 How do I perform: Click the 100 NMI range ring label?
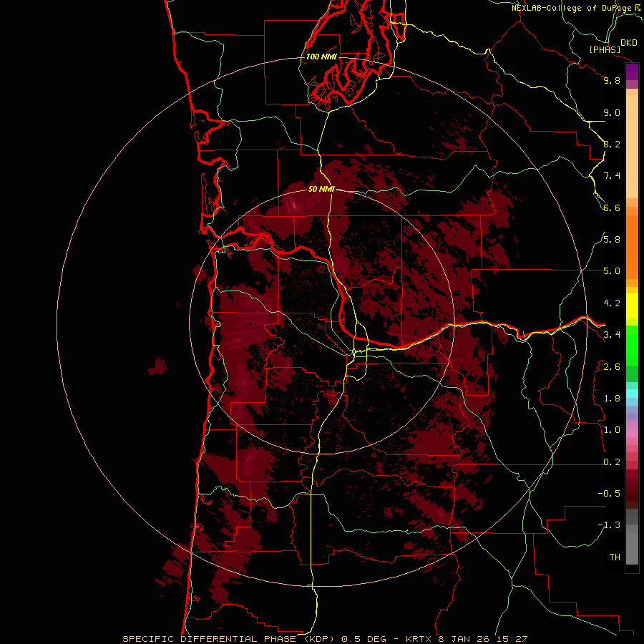(x=321, y=57)
